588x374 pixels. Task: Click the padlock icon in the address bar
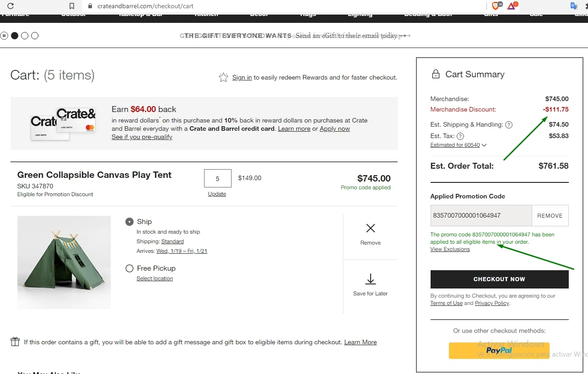tap(90, 6)
